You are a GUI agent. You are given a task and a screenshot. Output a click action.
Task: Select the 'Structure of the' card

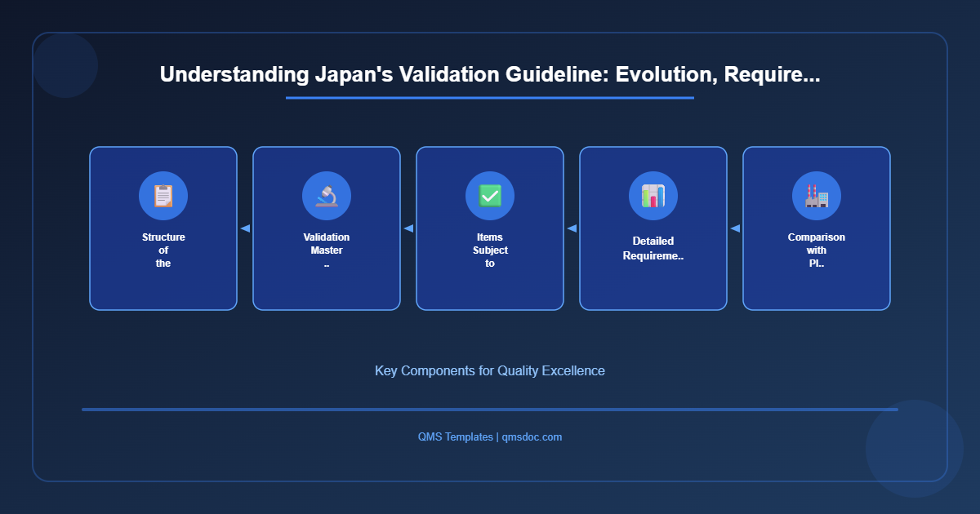coord(163,228)
